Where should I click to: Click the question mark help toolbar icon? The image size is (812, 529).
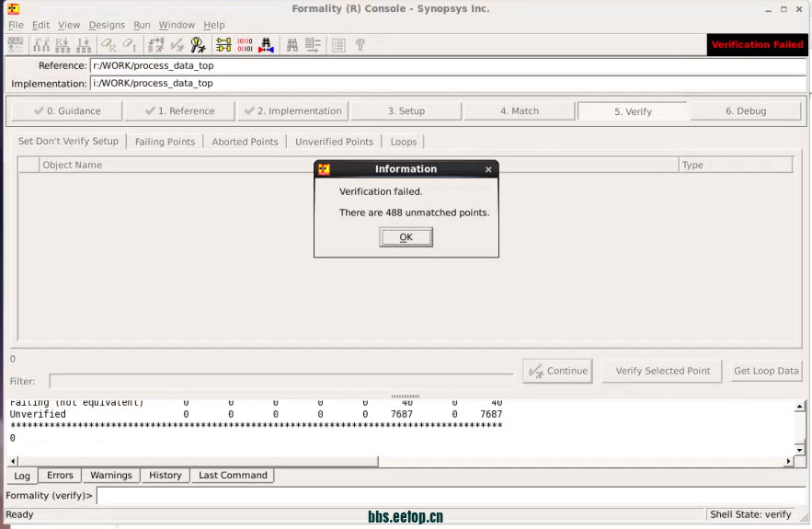tap(360, 44)
